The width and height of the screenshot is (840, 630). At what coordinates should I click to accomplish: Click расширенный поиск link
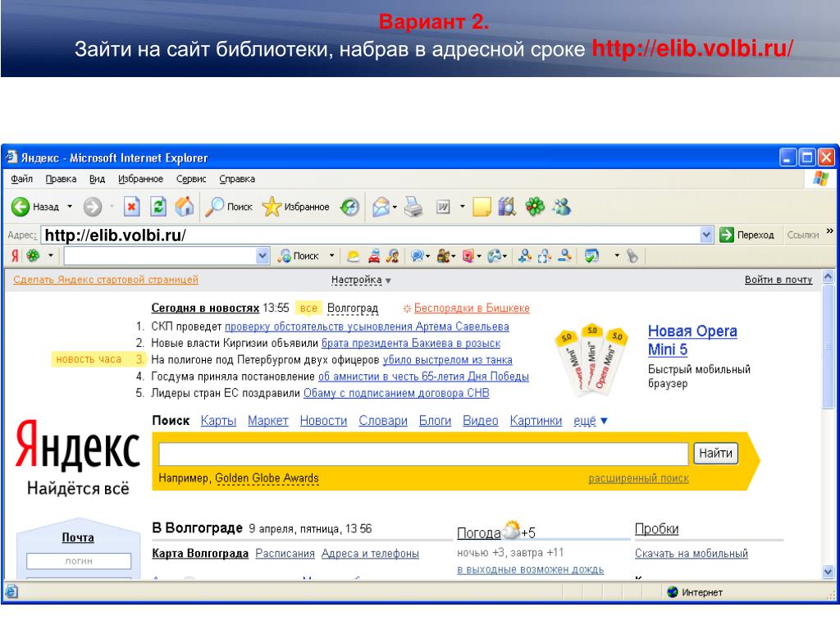coord(638,478)
